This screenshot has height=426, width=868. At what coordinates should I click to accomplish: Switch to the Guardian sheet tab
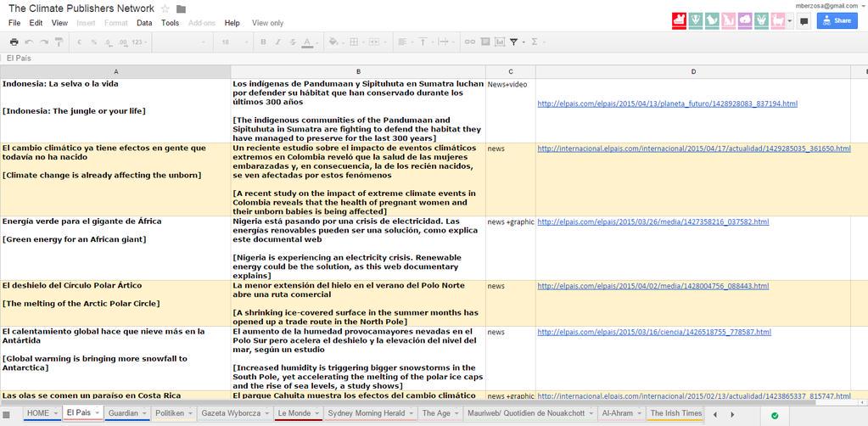[x=128, y=413]
